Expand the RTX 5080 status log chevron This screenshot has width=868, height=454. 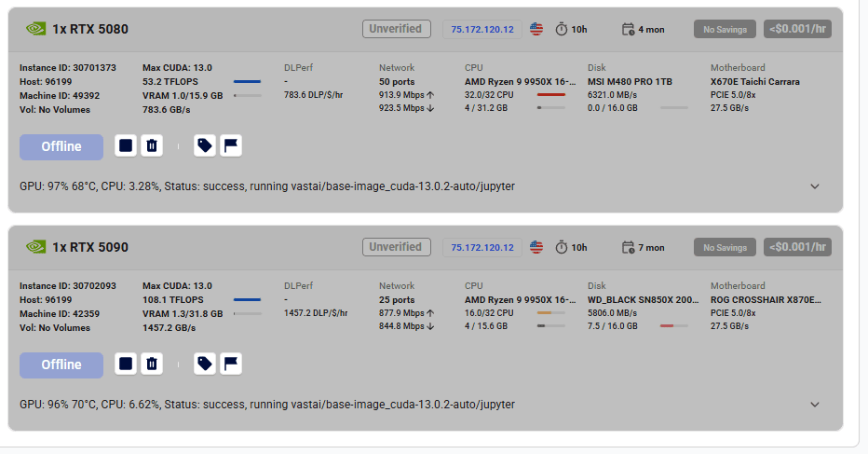pos(815,186)
